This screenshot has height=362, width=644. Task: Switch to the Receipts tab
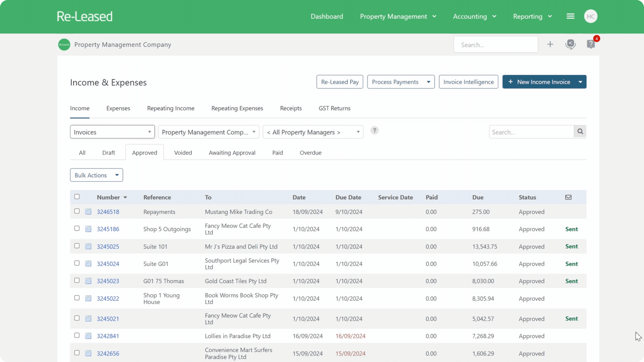tap(291, 108)
